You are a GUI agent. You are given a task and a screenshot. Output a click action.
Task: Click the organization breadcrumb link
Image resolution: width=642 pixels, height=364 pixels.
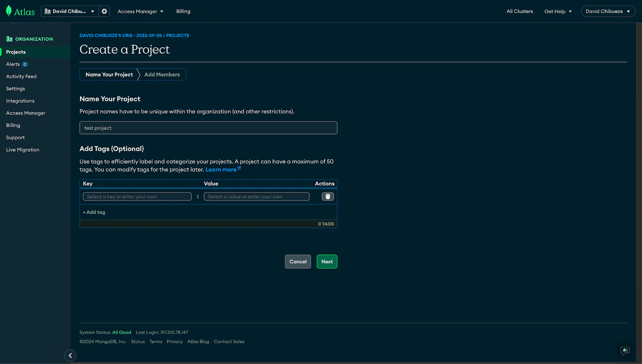(x=120, y=35)
